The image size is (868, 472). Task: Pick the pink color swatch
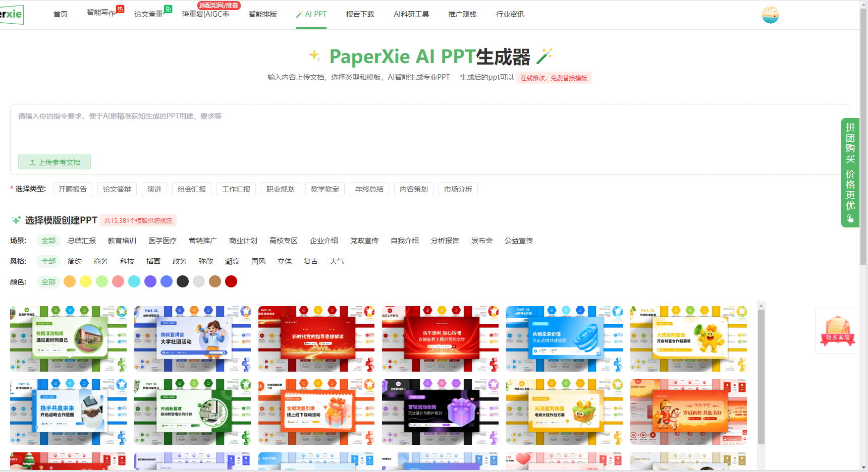pos(118,281)
